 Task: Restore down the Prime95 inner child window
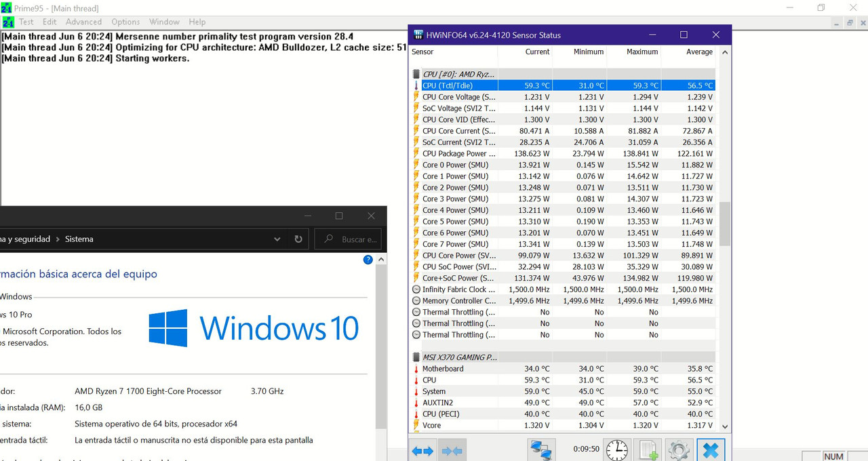click(x=850, y=22)
